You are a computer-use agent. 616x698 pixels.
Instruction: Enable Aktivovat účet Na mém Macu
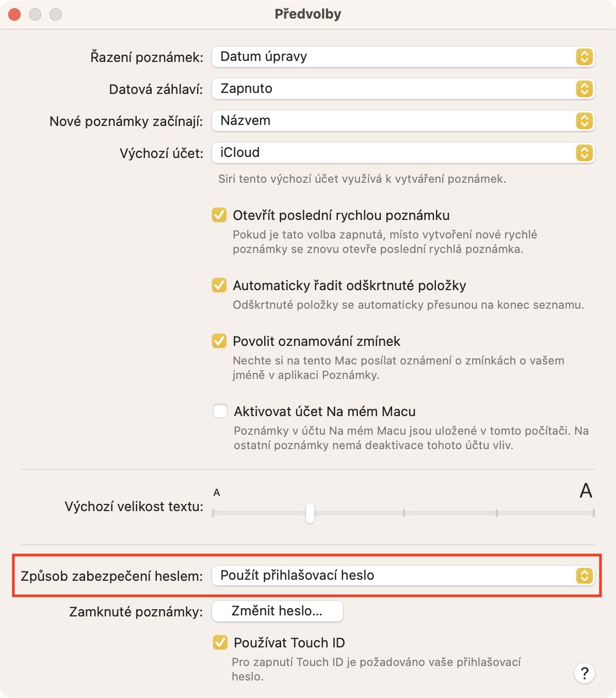(220, 411)
